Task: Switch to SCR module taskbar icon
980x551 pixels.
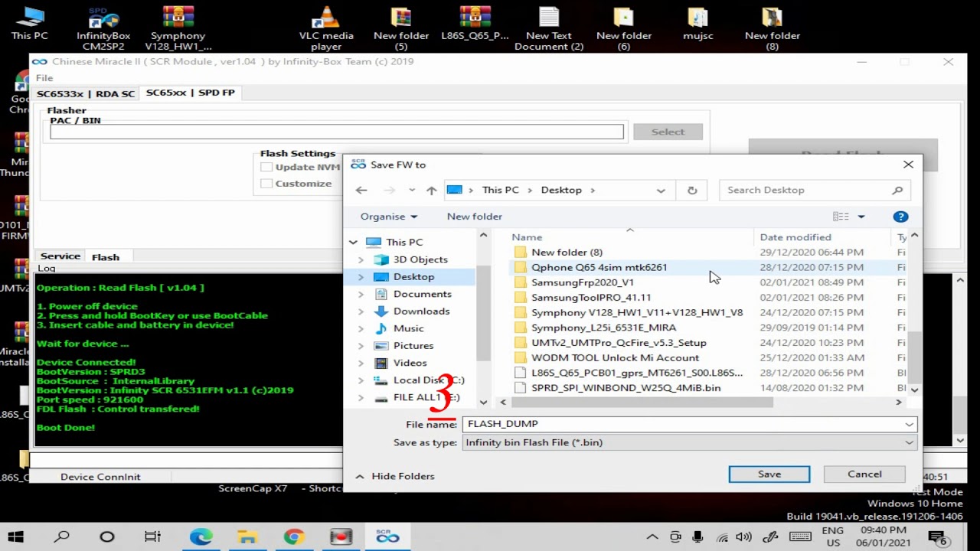Action: tap(387, 537)
